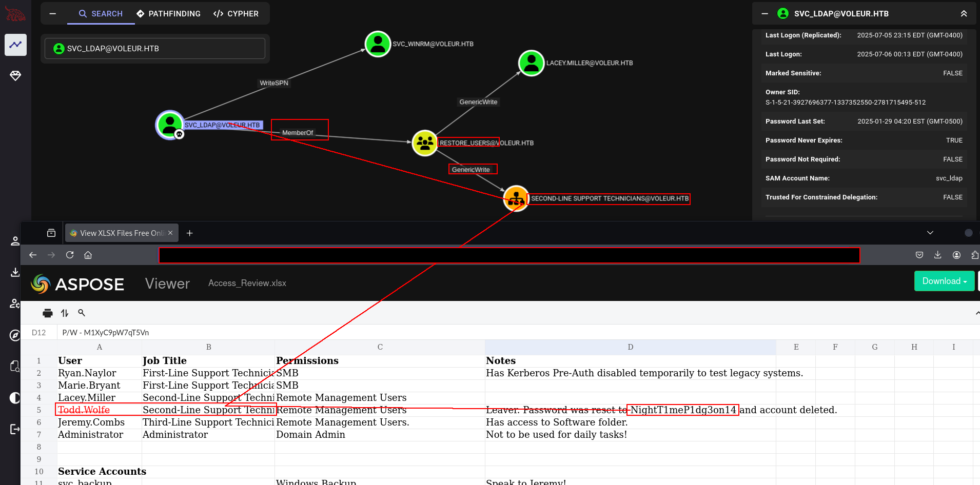This screenshot has width=980, height=485.
Task: Click the SVC_LDAP@VOLEUR.HTB search field
Action: coord(155,49)
